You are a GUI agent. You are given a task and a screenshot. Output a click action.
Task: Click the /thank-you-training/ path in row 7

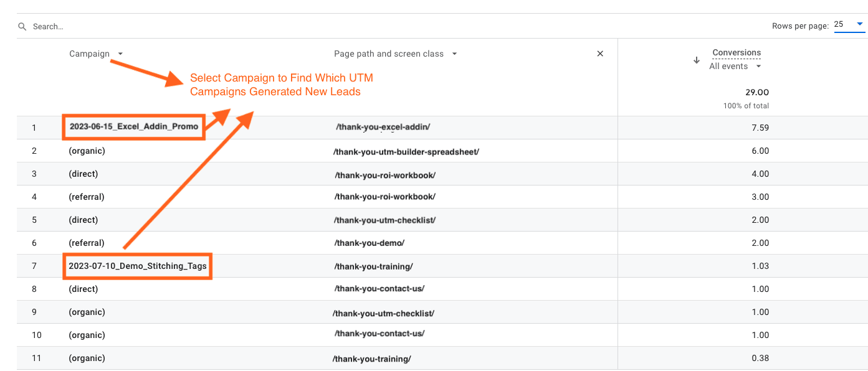[374, 266]
